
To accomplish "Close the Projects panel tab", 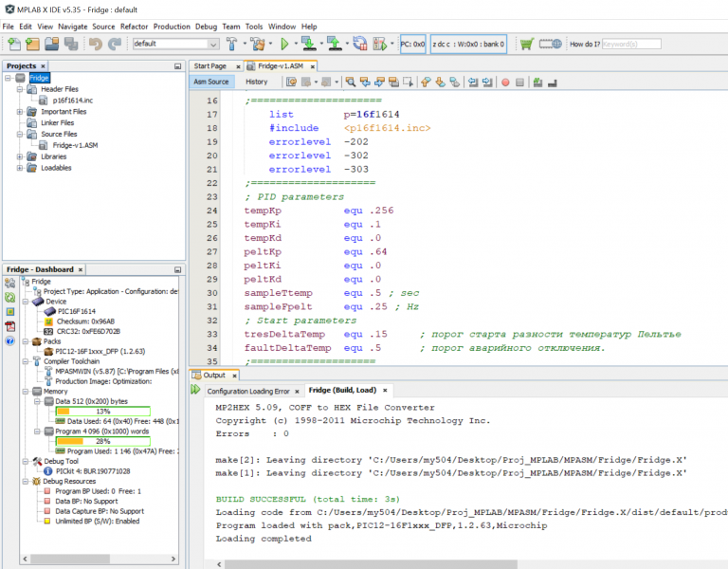I will [43, 66].
